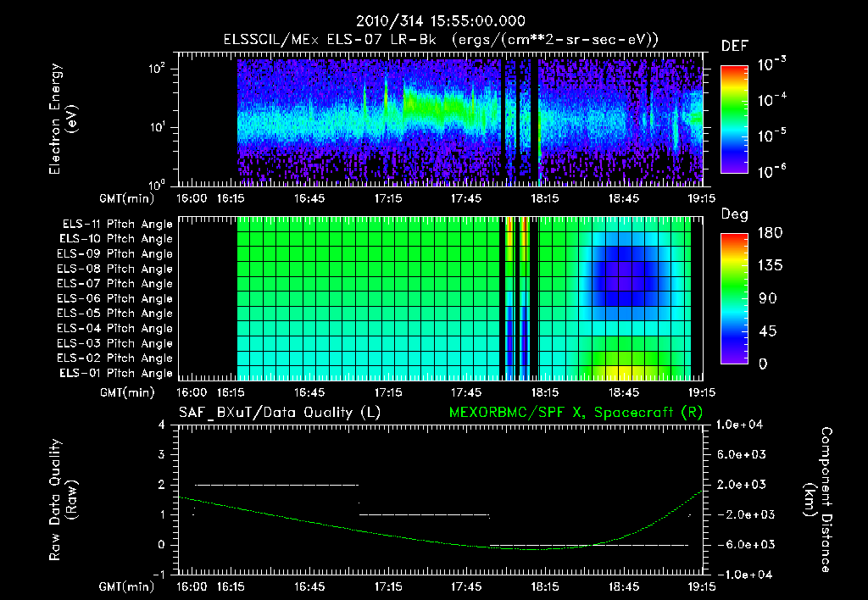Click the 3 tick on Raw Data Quality axis

click(x=162, y=454)
